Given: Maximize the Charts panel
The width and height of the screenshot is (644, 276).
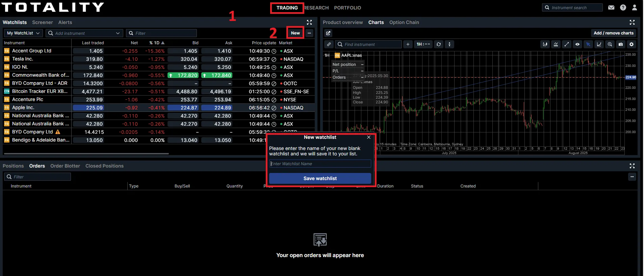Looking at the screenshot, I should click(x=632, y=22).
